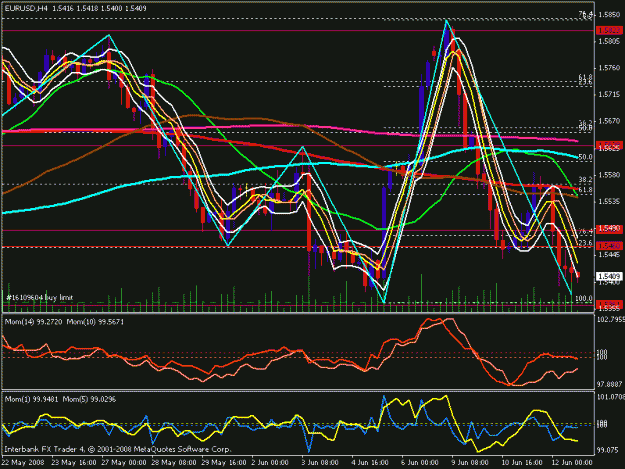The image size is (625, 469).
Task: Click the 1.5715 price scale value
Action: (x=609, y=94)
